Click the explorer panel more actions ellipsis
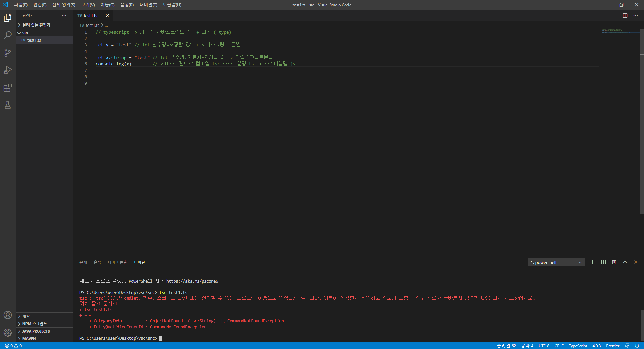 [64, 16]
